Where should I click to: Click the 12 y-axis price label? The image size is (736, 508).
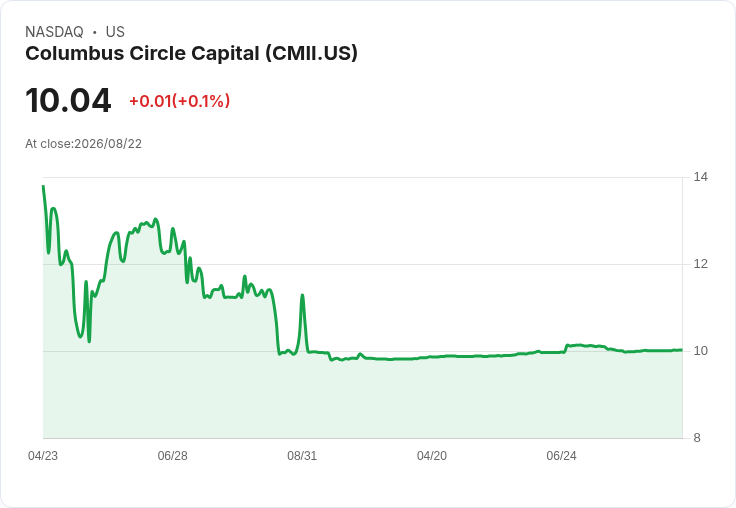pyautogui.click(x=700, y=264)
